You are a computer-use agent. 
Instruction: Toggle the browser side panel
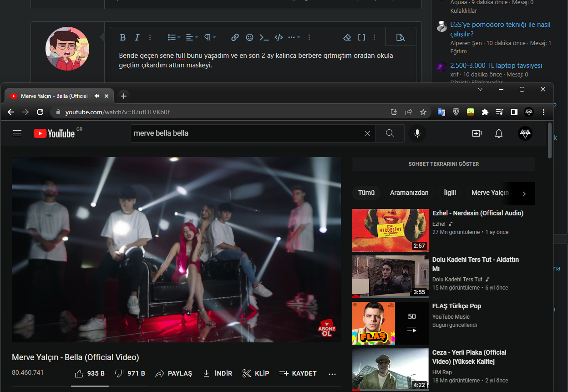click(514, 112)
